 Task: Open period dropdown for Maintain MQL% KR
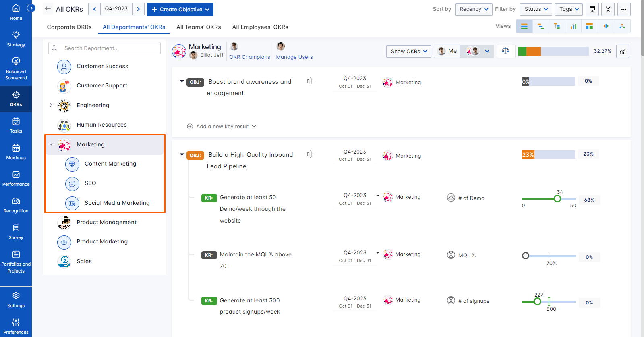coord(377,253)
